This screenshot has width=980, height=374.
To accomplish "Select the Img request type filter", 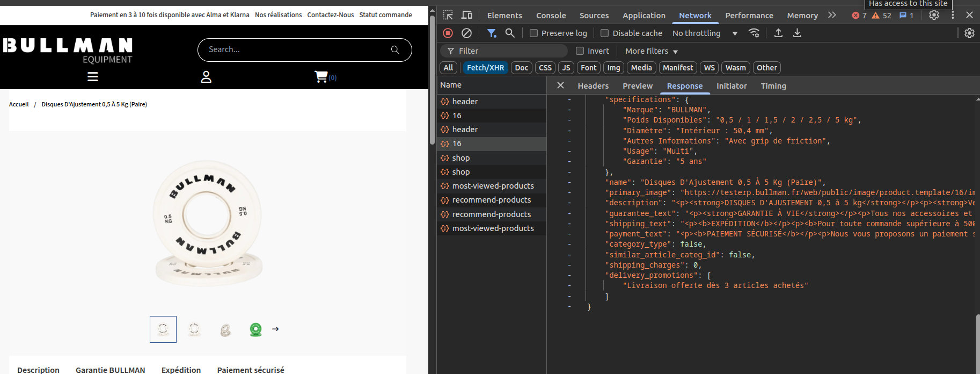I will tap(613, 68).
